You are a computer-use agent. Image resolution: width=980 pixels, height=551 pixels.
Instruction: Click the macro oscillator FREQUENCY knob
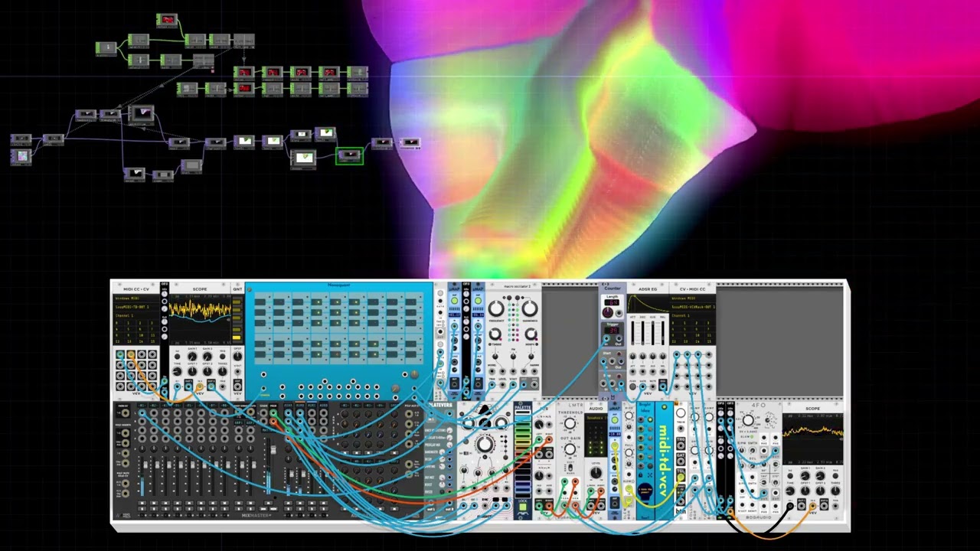click(496, 308)
